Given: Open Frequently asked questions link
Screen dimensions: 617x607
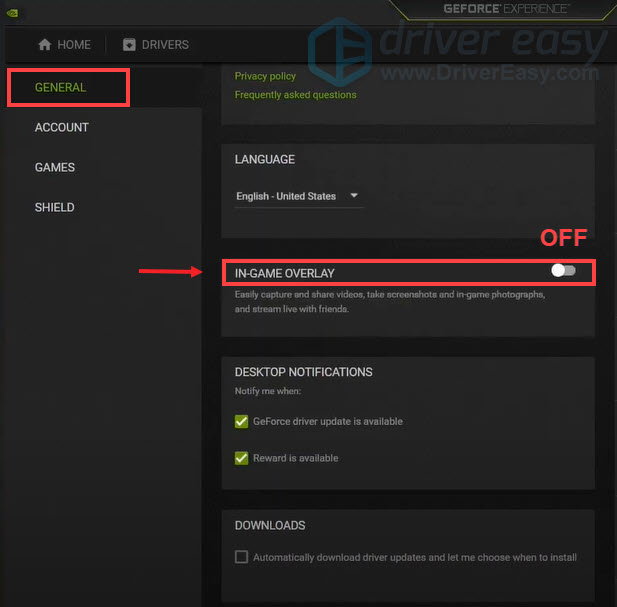Looking at the screenshot, I should (295, 95).
